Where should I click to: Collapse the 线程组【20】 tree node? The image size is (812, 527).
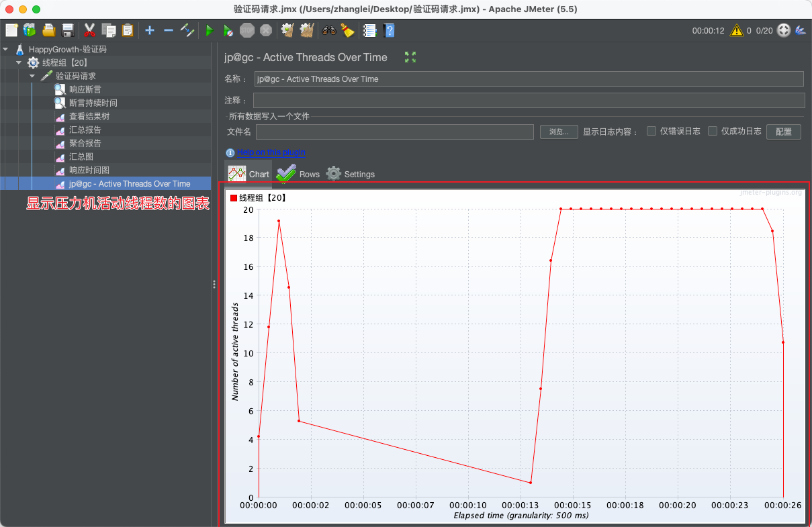(x=19, y=62)
